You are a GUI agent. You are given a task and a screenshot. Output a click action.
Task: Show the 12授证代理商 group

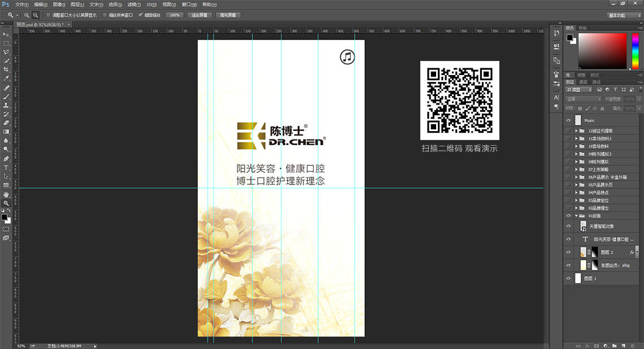[568, 130]
